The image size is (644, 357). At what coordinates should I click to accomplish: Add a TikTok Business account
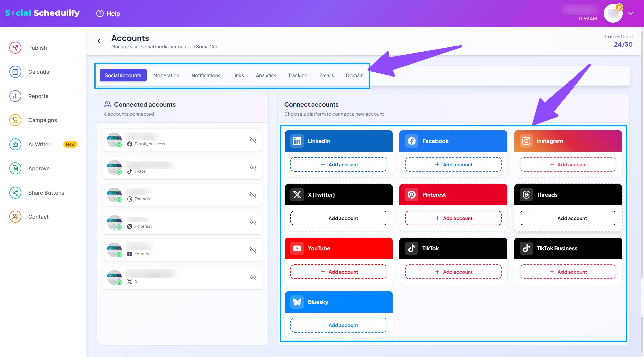568,272
